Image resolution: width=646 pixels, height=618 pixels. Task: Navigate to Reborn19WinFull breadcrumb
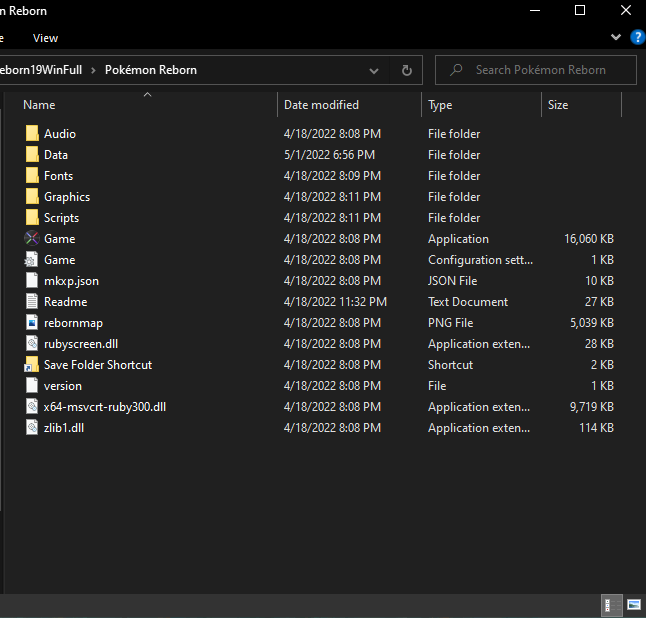point(41,70)
